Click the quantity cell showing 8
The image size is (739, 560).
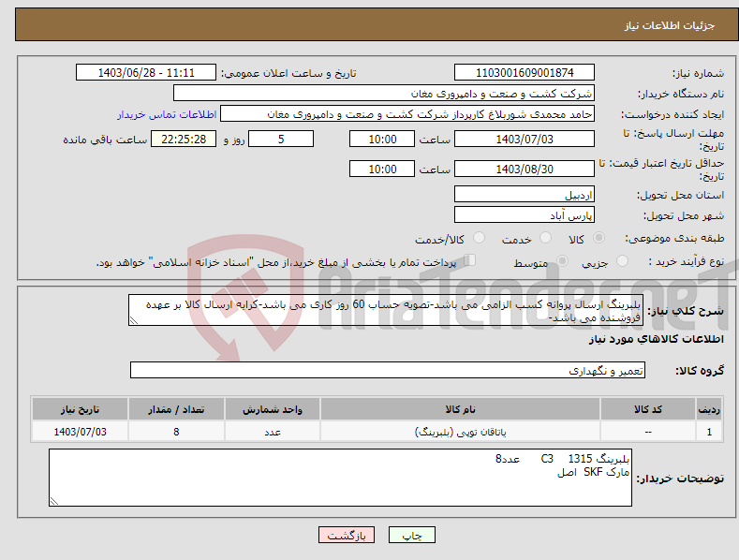coord(176,432)
